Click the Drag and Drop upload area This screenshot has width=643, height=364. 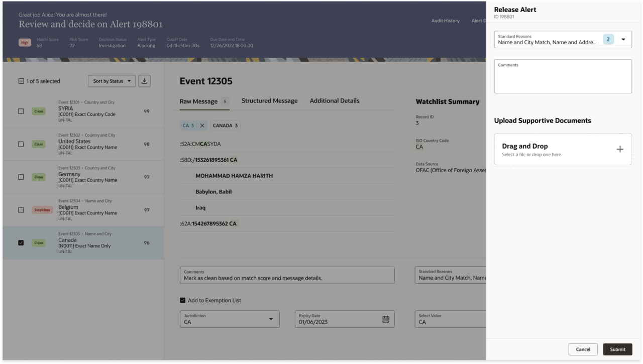[563, 149]
